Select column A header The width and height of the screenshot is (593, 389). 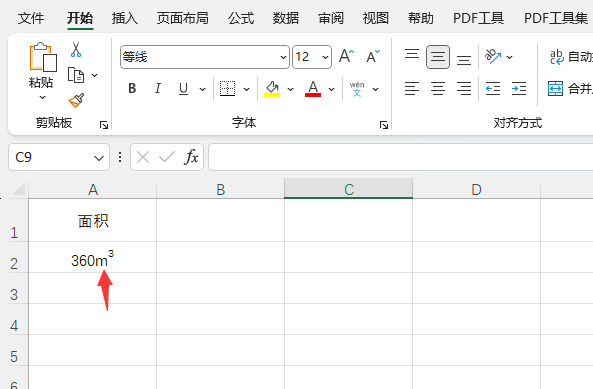[x=93, y=189]
